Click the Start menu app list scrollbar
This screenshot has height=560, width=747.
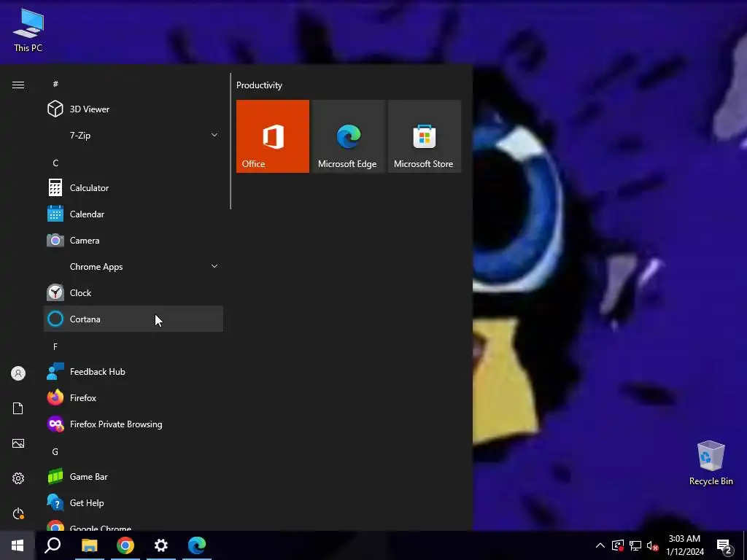(x=231, y=141)
